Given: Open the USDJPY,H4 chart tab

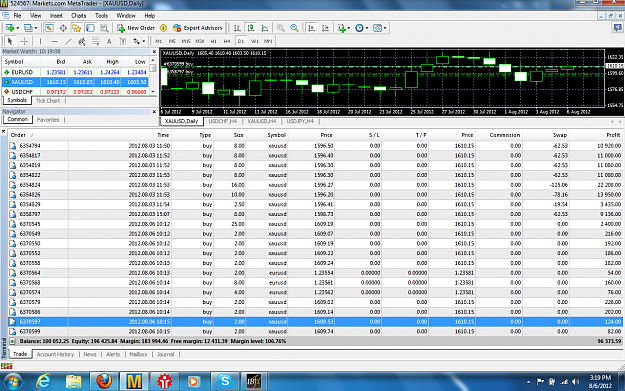Looking at the screenshot, I should tap(300, 121).
